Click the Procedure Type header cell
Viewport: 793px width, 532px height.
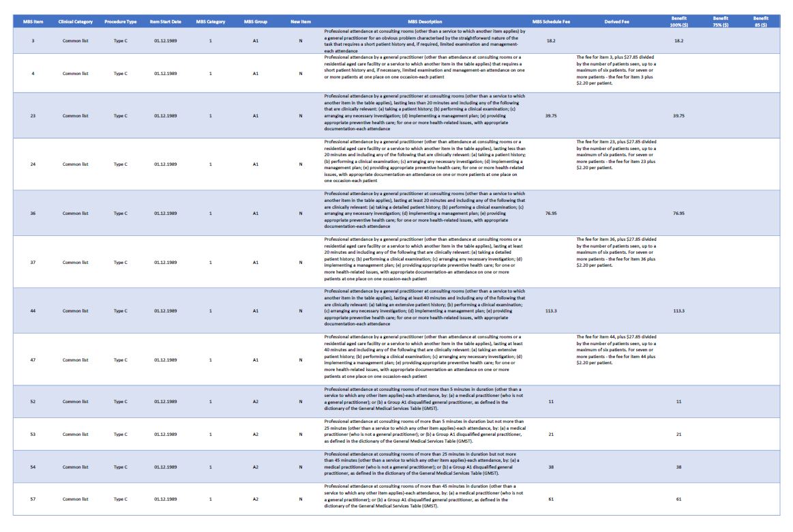click(x=121, y=22)
